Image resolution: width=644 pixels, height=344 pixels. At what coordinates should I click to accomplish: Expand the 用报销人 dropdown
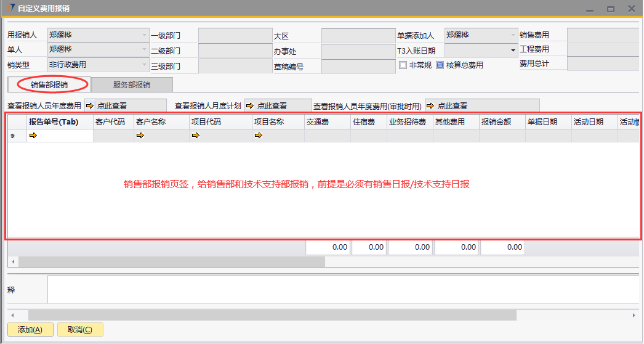[x=144, y=35]
